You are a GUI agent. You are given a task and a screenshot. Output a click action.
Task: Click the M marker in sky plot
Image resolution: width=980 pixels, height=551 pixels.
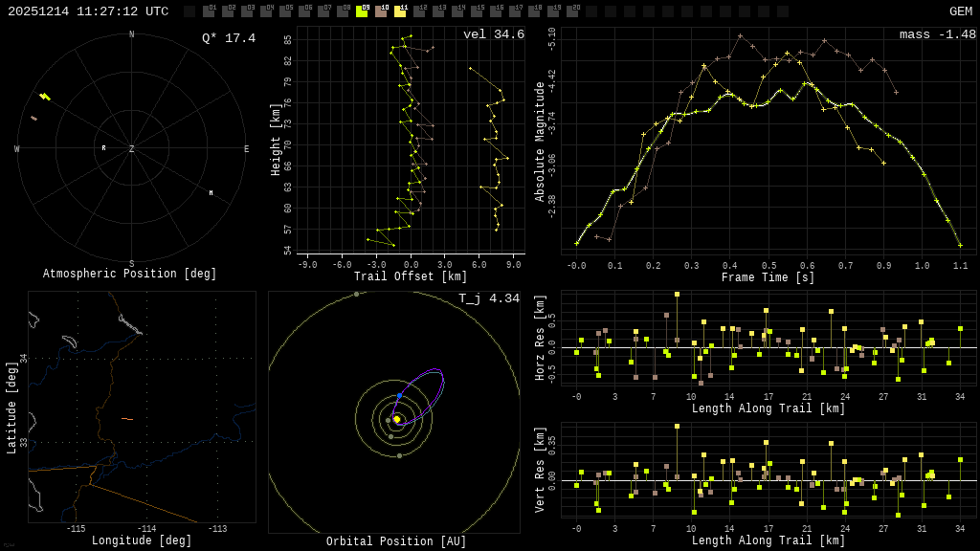click(x=212, y=193)
